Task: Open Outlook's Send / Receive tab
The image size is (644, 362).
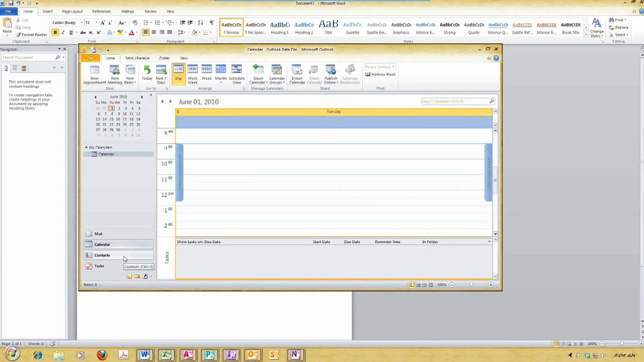Action: 137,58
